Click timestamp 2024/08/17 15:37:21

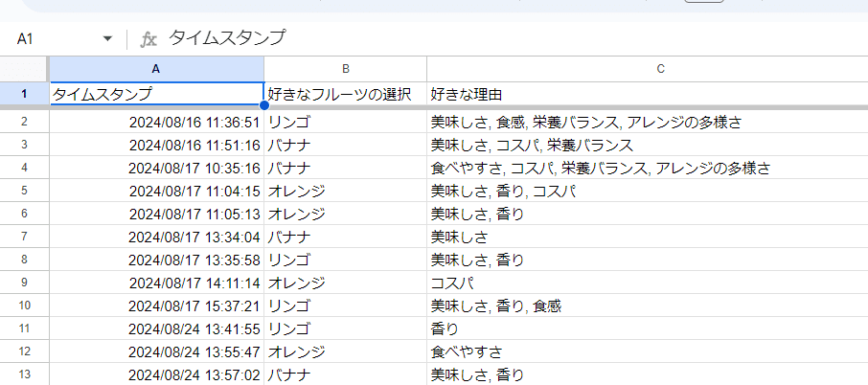click(157, 306)
